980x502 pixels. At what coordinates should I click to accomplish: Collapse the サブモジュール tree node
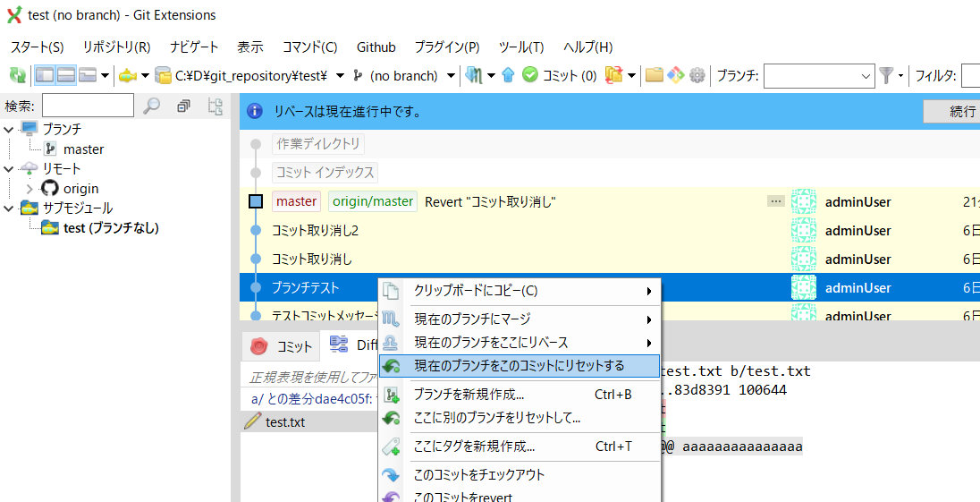tap(9, 208)
